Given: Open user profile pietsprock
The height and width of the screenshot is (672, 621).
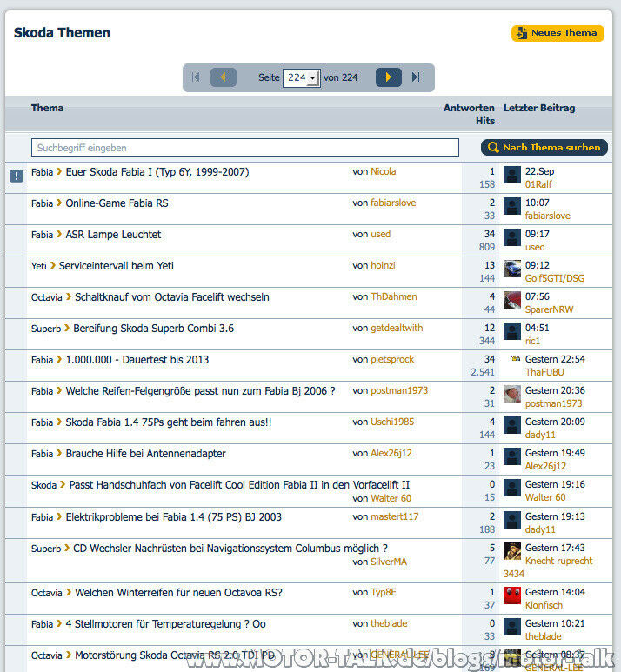Looking at the screenshot, I should tap(392, 359).
